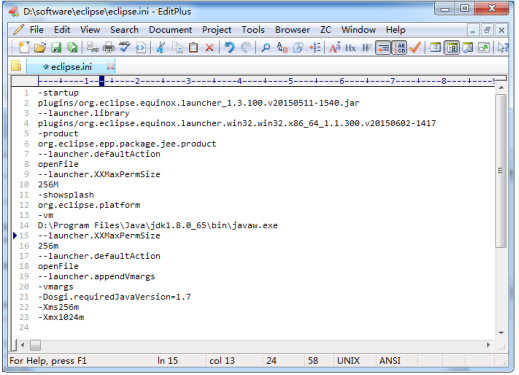Click the grayed Redo arrow icon

246,48
